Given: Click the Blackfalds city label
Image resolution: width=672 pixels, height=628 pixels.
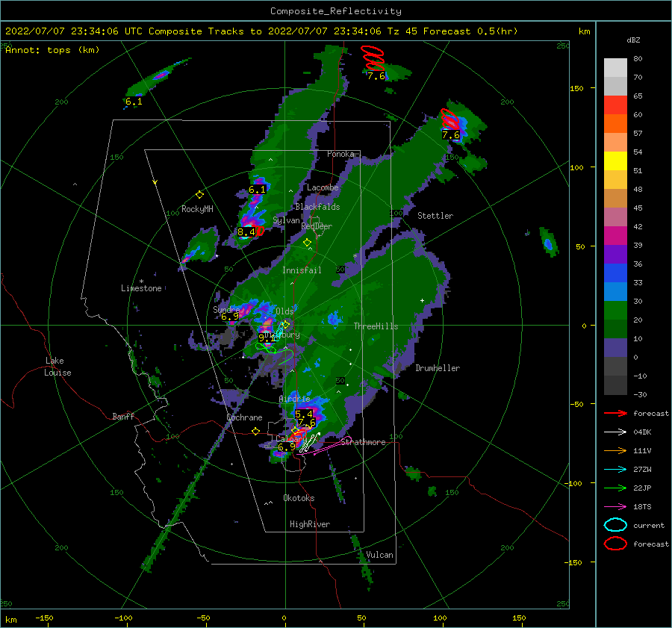Looking at the screenshot, I should click(x=317, y=207).
